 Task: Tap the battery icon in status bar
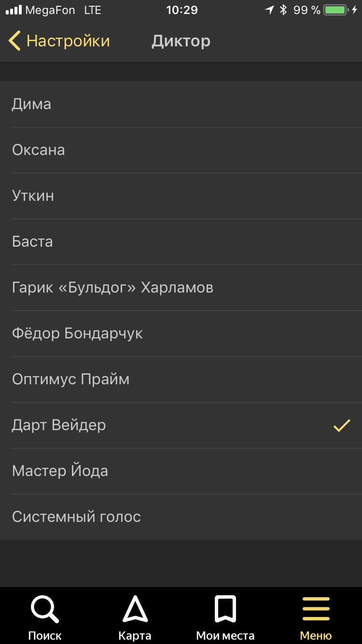point(337,10)
